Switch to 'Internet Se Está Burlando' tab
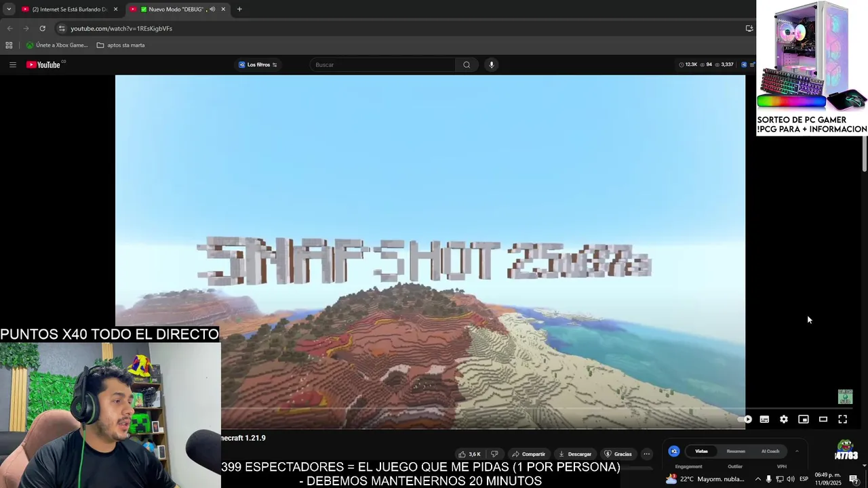The image size is (868, 488). [x=68, y=9]
